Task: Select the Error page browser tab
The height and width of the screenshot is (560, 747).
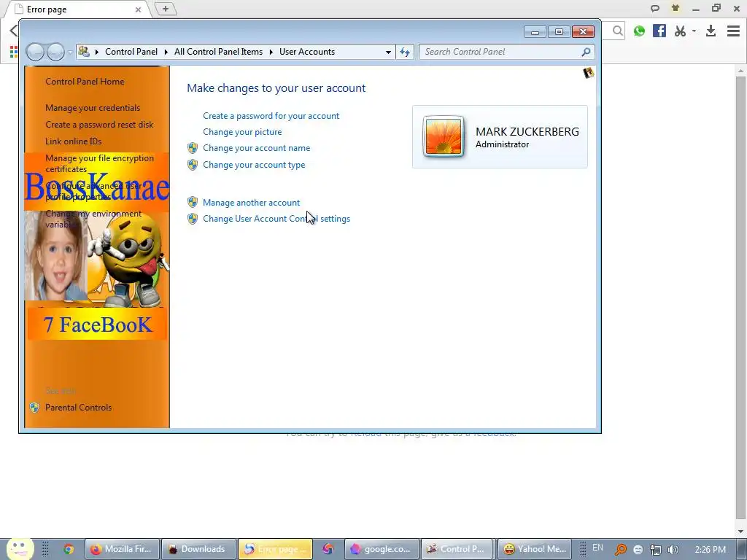Action: pos(76,9)
